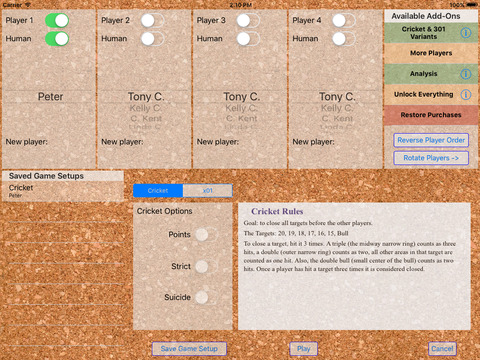Enable the Points option for Cricket
This screenshot has width=480, height=360.
206,235
